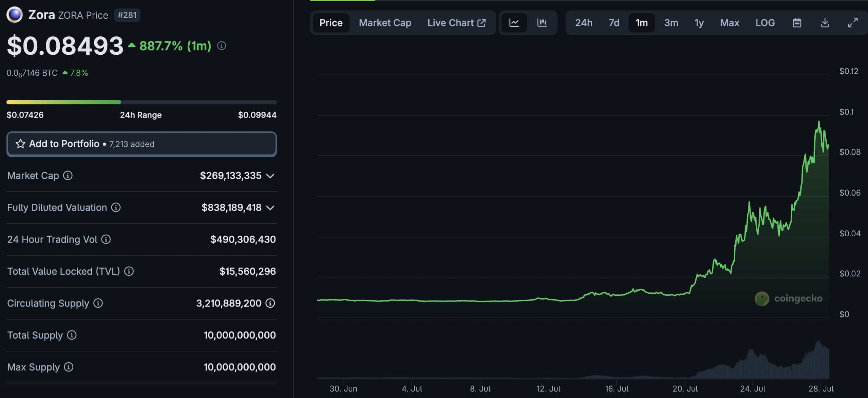Select the line chart view icon

coord(514,22)
